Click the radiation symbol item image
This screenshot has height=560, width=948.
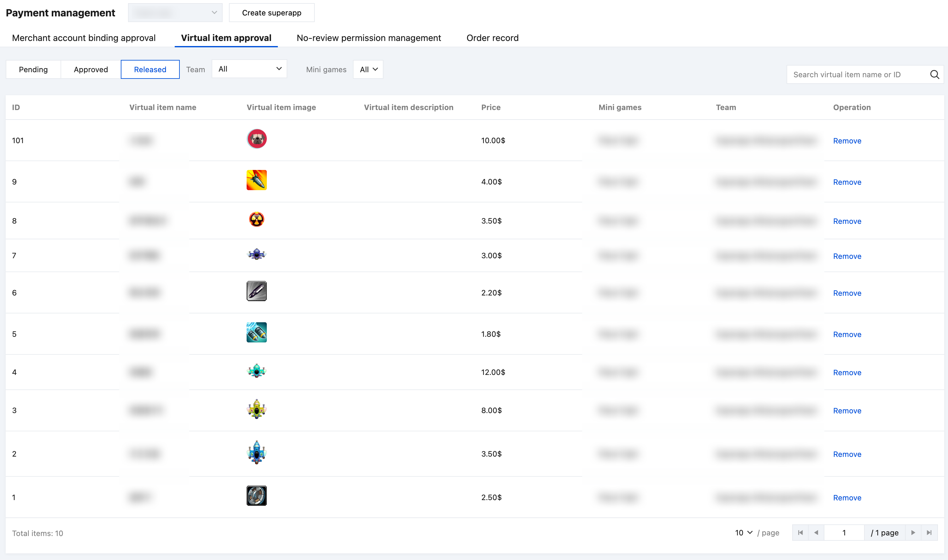click(x=257, y=219)
